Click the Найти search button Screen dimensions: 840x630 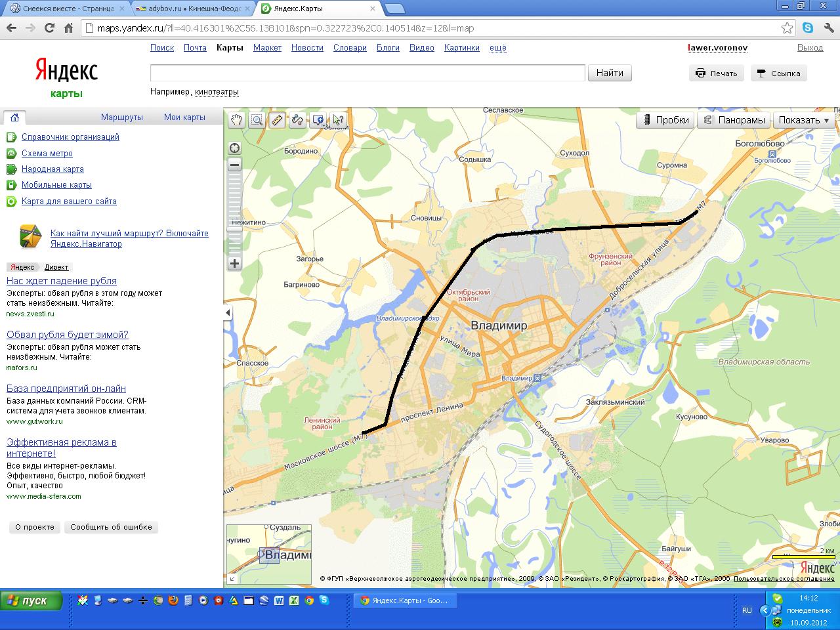pos(610,73)
